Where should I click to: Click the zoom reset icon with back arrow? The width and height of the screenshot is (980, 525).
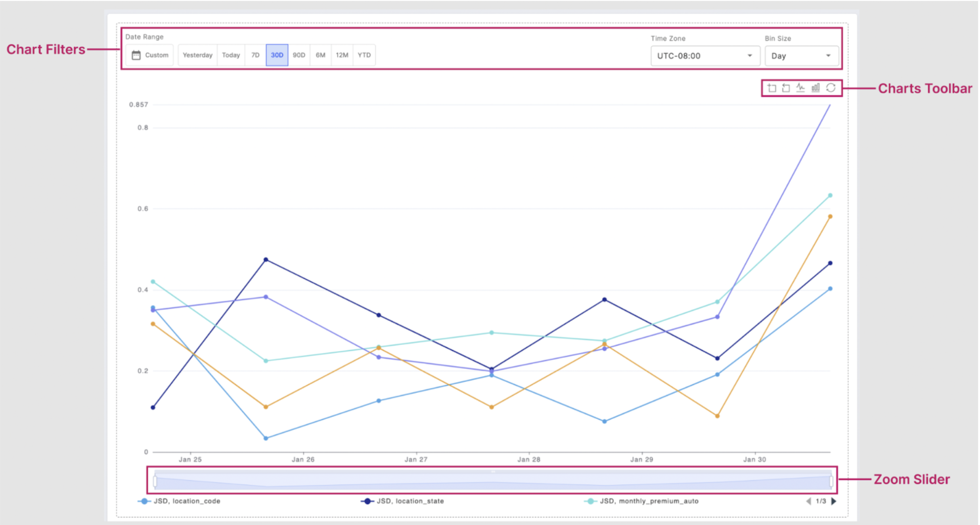pos(786,88)
